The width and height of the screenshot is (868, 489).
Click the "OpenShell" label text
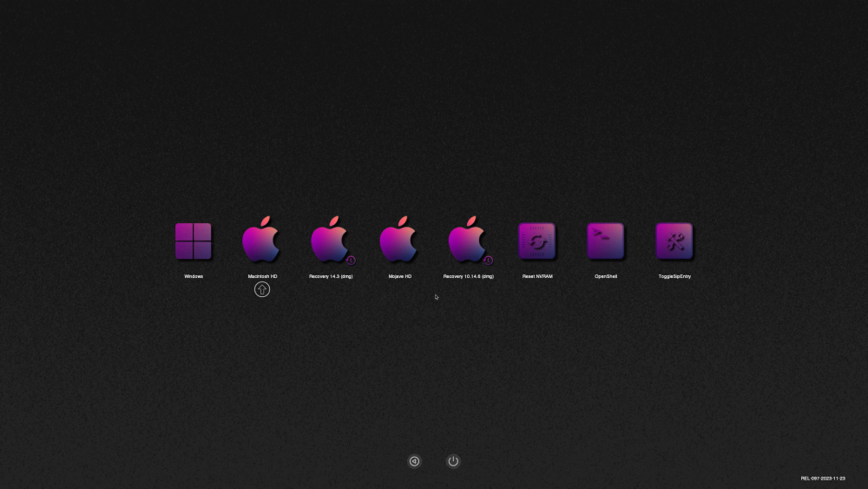click(x=606, y=276)
